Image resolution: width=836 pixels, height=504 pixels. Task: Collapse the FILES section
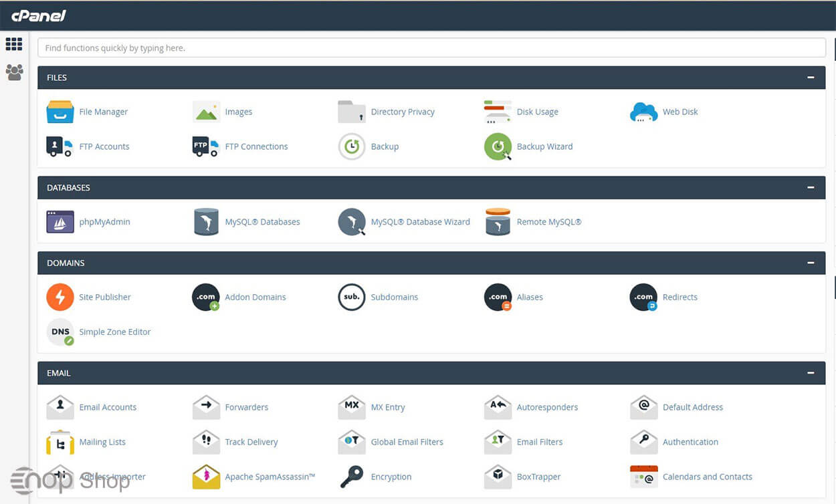click(x=811, y=78)
